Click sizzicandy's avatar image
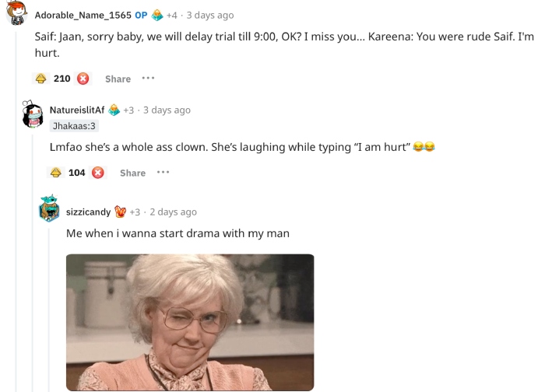This screenshot has width=545, height=392. (49, 208)
